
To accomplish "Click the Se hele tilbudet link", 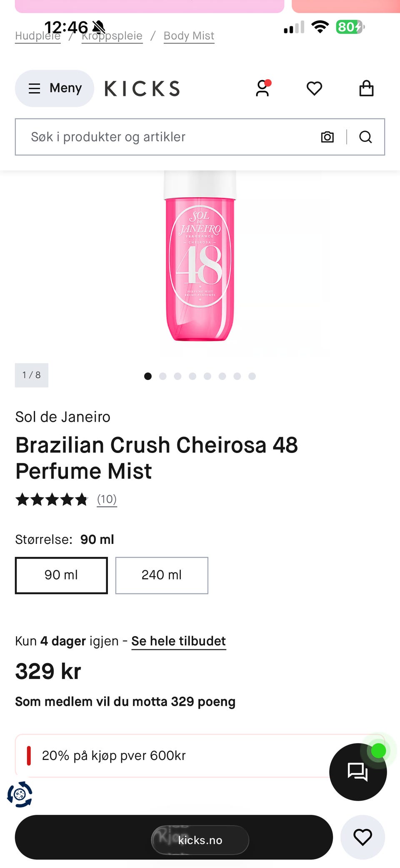I will point(178,641).
